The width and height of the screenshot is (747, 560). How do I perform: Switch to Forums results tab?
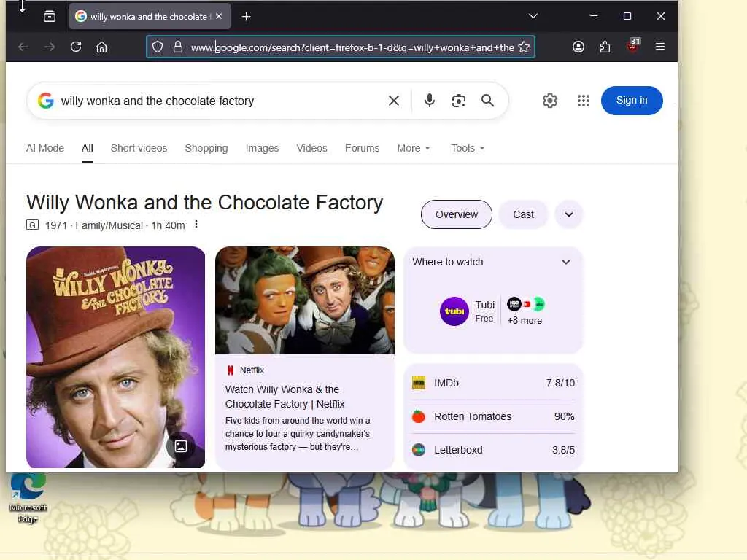tap(362, 148)
